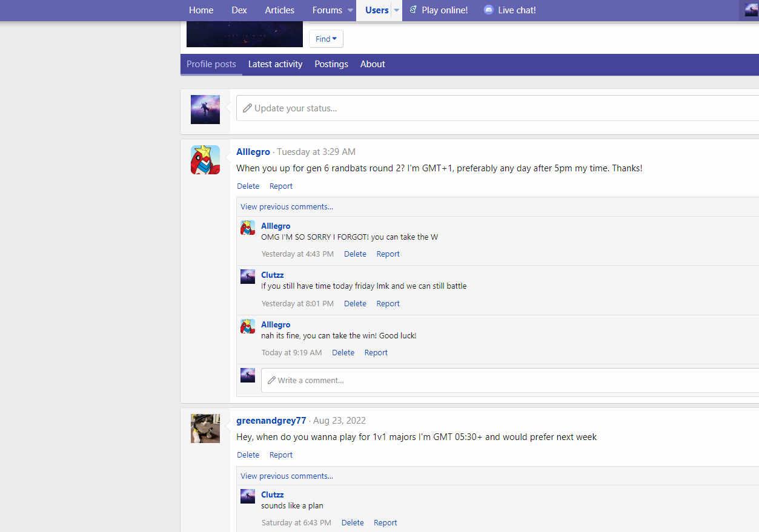This screenshot has height=532, width=759.
Task: Expand the Forums dropdown arrow
Action: (x=350, y=10)
